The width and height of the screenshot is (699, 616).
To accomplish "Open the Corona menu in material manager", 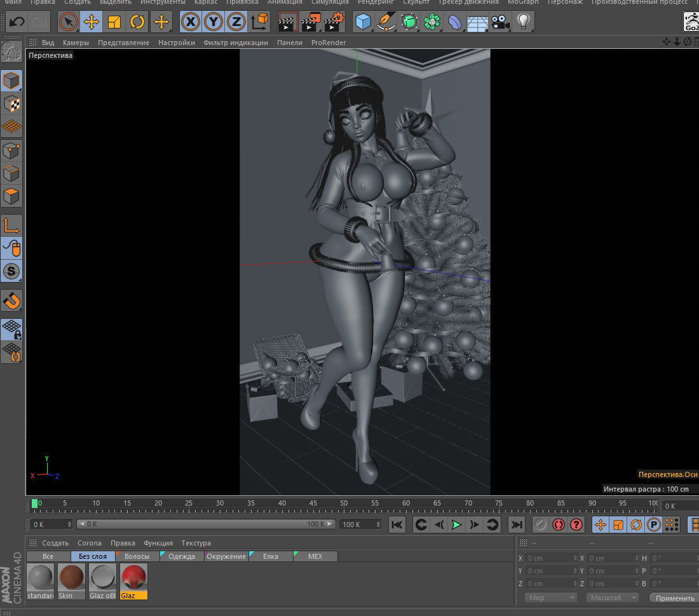I will [x=90, y=543].
